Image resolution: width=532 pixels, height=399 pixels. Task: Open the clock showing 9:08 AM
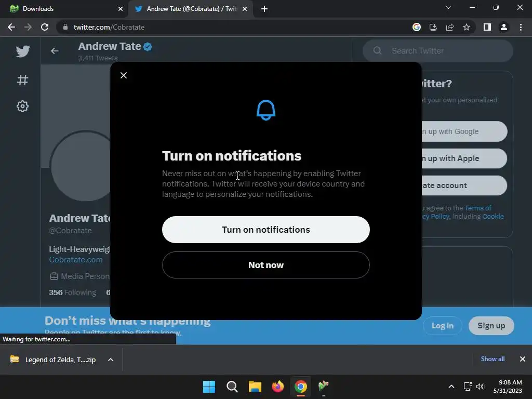(508, 387)
